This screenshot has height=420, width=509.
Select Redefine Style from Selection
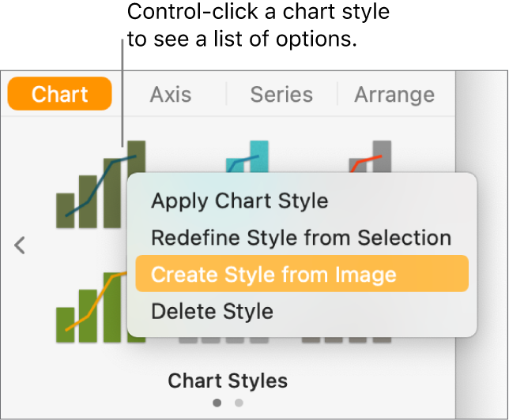(x=301, y=238)
